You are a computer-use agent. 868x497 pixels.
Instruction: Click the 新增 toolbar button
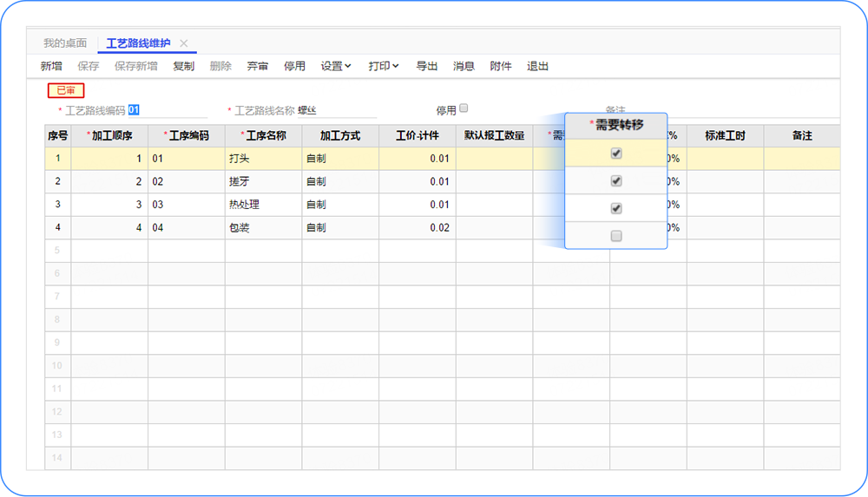(51, 67)
